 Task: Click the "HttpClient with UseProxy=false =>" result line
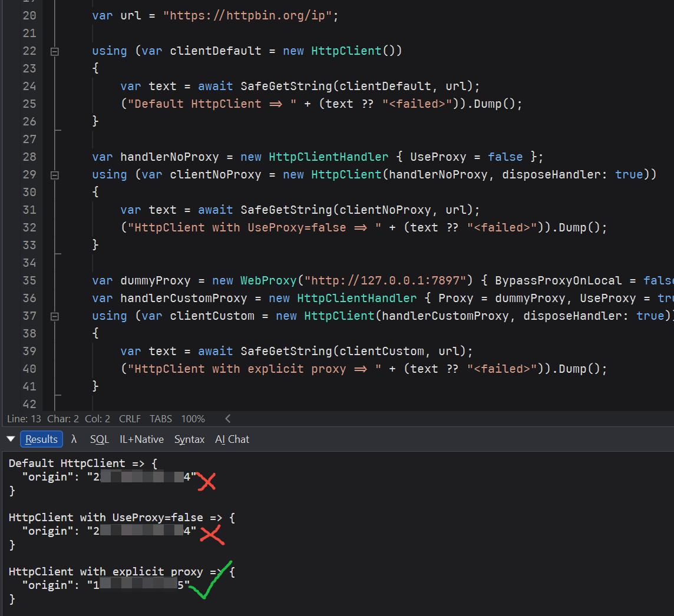[122, 518]
